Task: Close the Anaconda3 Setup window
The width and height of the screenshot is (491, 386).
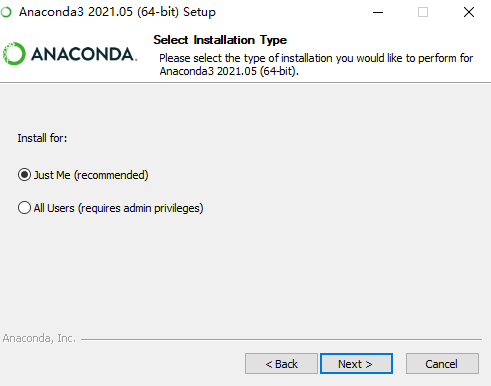Action: (x=469, y=12)
